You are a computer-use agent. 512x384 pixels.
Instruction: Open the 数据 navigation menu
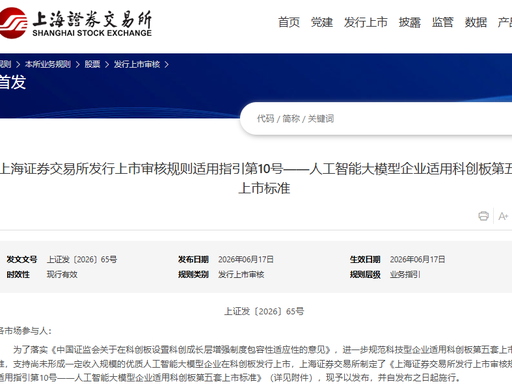[476, 22]
